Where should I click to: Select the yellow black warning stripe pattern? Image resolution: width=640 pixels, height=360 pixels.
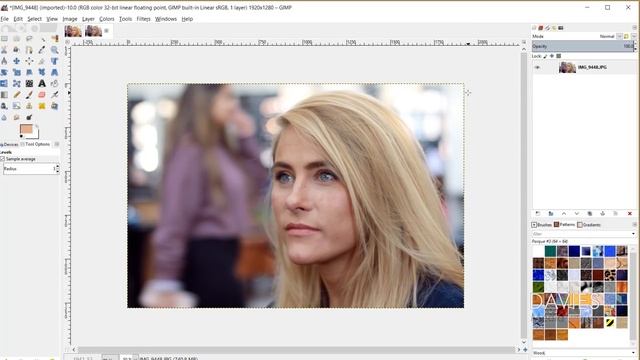coord(610,323)
